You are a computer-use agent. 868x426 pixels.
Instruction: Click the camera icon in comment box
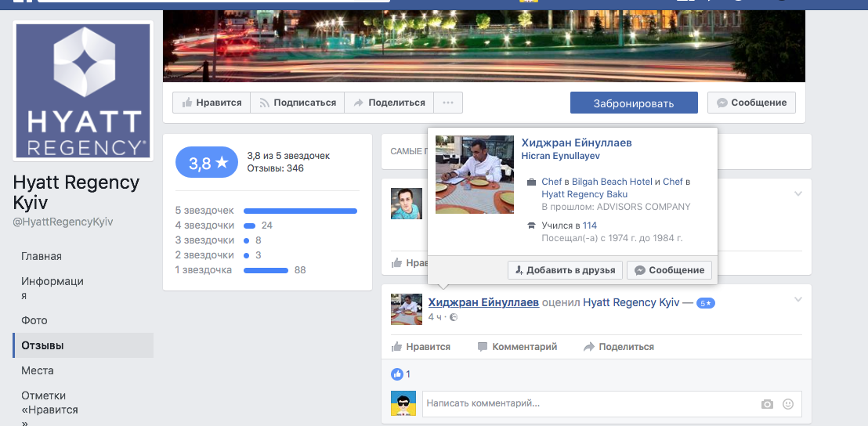tap(767, 404)
